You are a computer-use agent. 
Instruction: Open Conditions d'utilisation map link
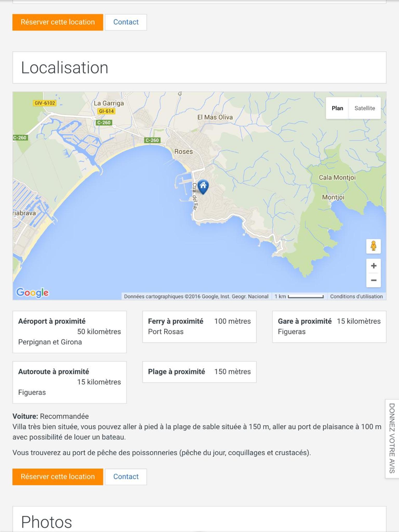coord(356,296)
